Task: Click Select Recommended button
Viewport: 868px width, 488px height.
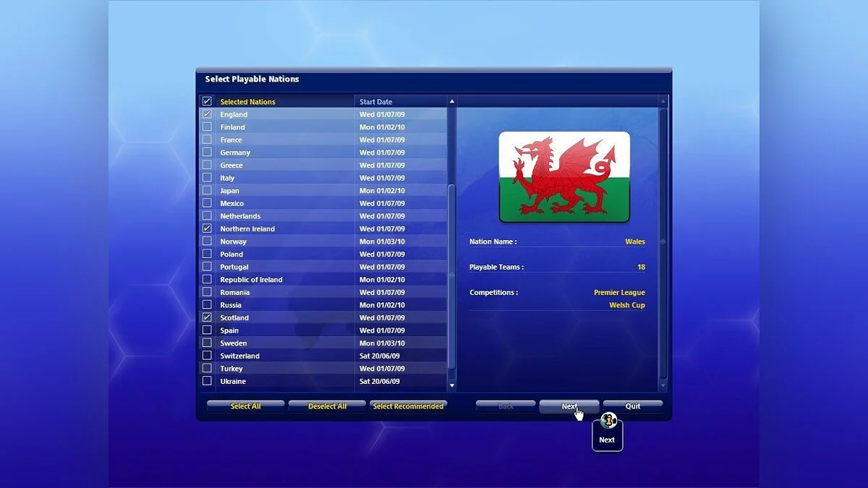Action: point(408,406)
